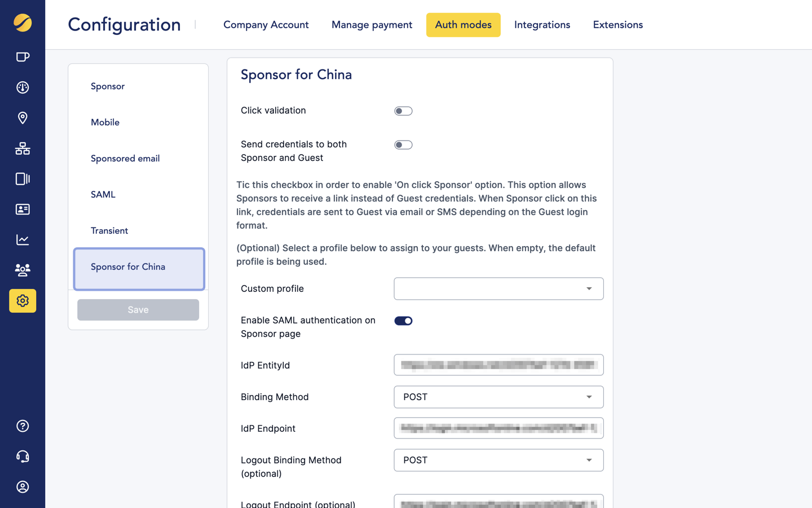
Task: Open the account profile icon at bottom
Action: [23, 487]
